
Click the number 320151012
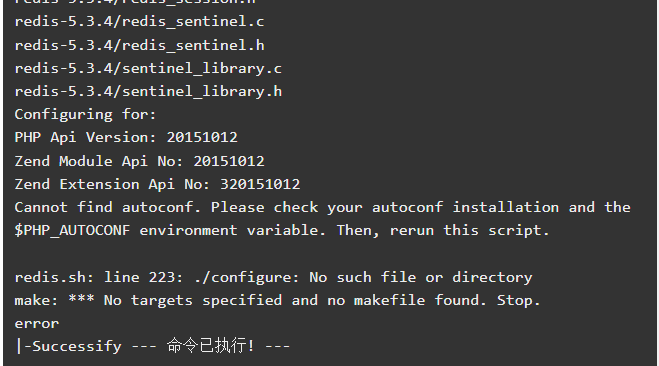[x=260, y=184]
